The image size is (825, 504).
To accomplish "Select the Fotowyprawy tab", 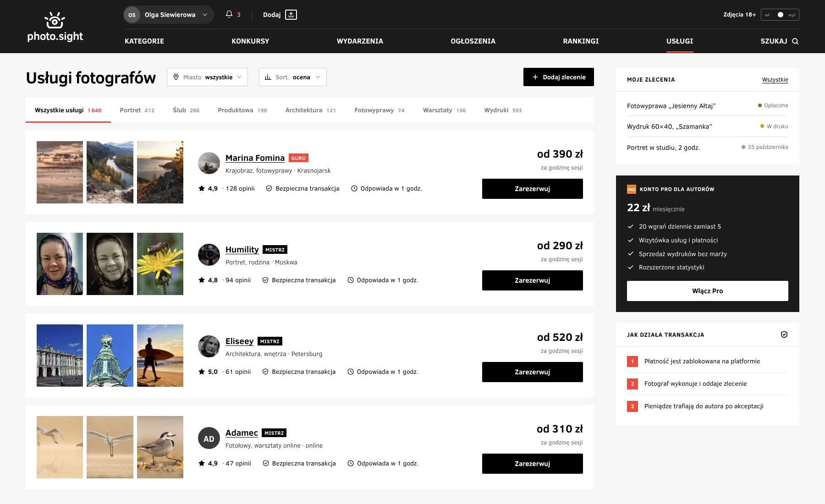I will coord(379,110).
